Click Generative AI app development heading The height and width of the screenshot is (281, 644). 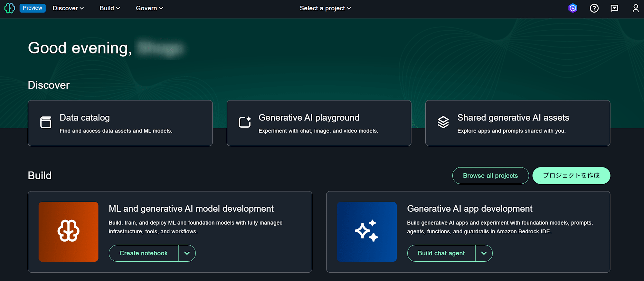click(x=470, y=209)
